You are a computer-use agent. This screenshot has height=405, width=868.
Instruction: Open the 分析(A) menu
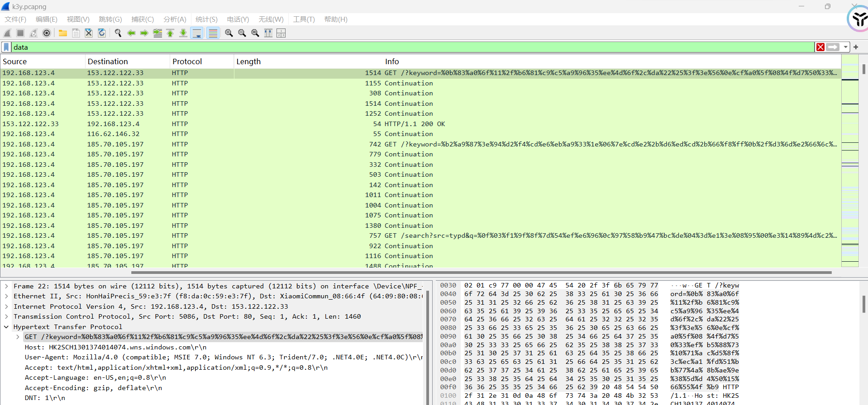[x=175, y=19]
